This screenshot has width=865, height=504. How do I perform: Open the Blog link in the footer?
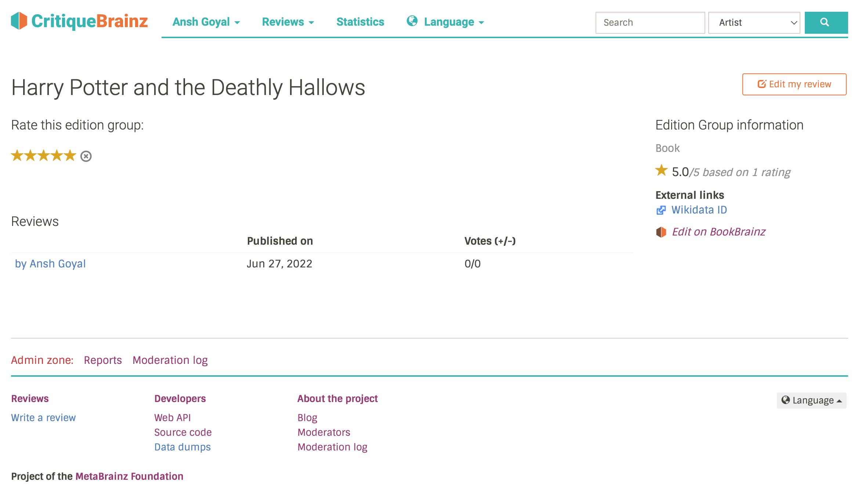coord(307,418)
